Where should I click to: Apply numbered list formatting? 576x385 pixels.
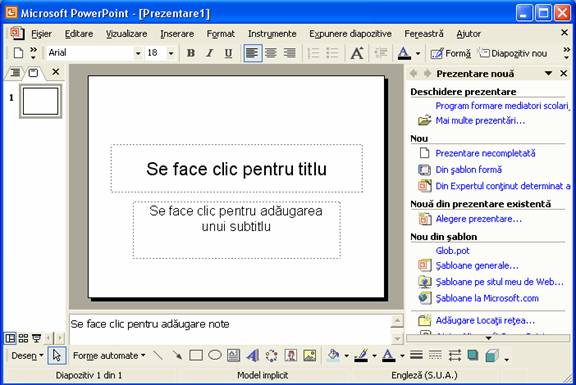[x=313, y=53]
